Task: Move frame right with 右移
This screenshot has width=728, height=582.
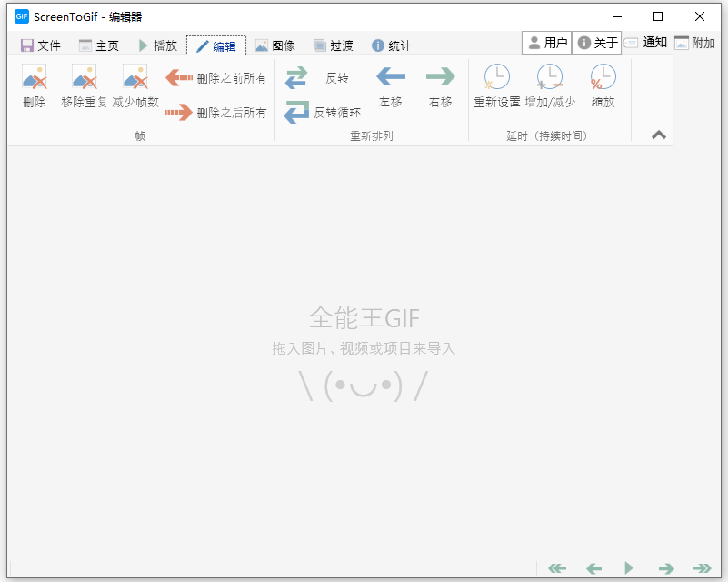Action: point(440,85)
